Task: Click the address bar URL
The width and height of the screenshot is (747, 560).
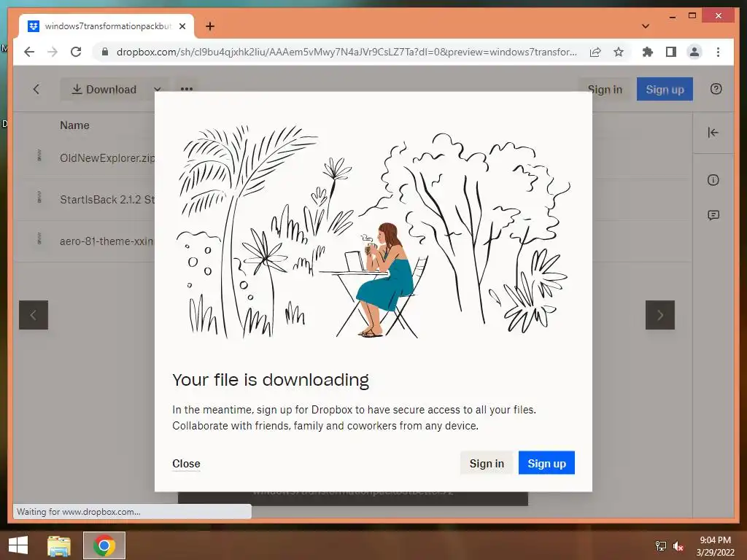Action: (x=347, y=52)
